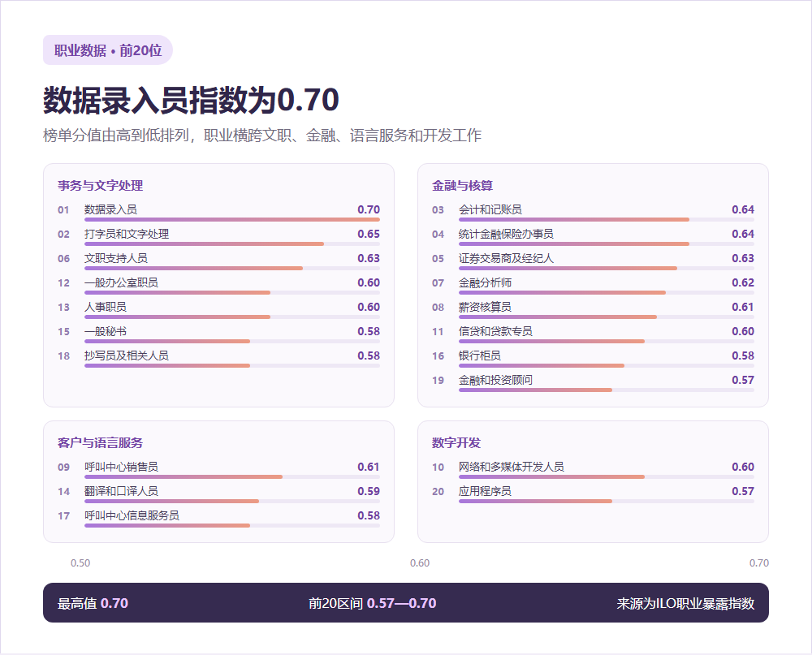Open the 数字开发 card heading
This screenshot has height=655, width=812.
pyautogui.click(x=456, y=442)
